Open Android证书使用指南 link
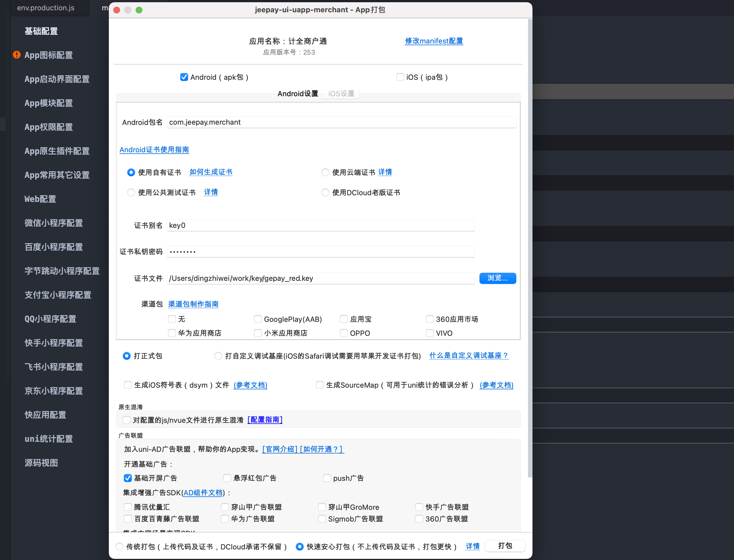The height and width of the screenshot is (560, 734). (x=154, y=150)
